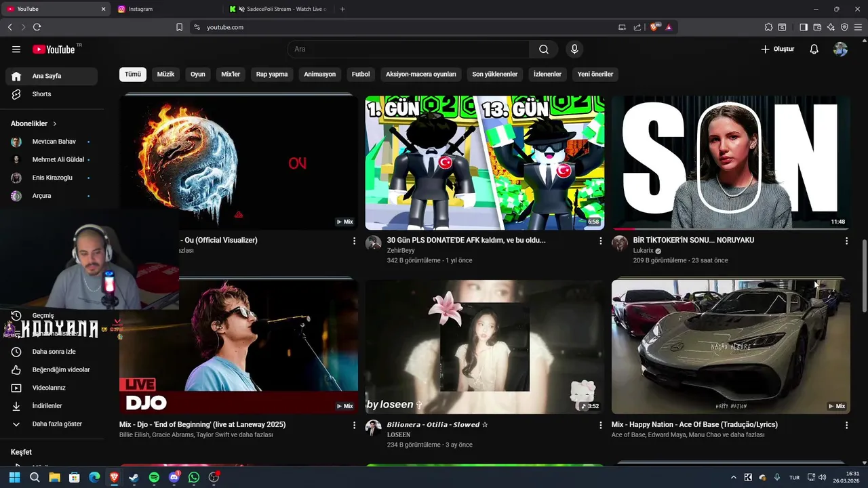The width and height of the screenshot is (868, 488).
Task: Bookmark this page icon in address bar
Action: (179, 27)
